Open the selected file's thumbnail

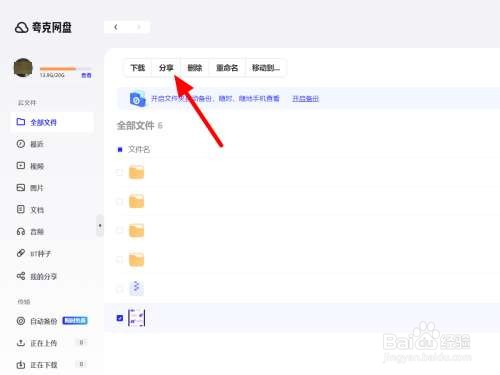[136, 318]
